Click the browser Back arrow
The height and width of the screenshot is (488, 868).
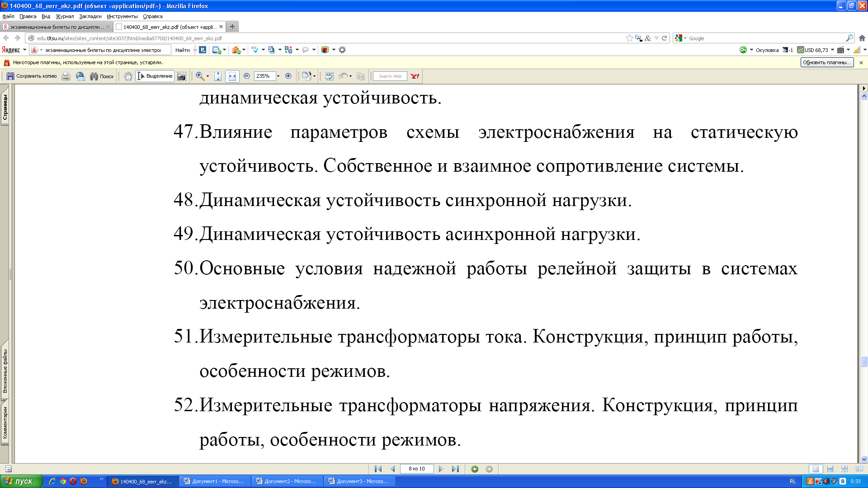(x=6, y=38)
